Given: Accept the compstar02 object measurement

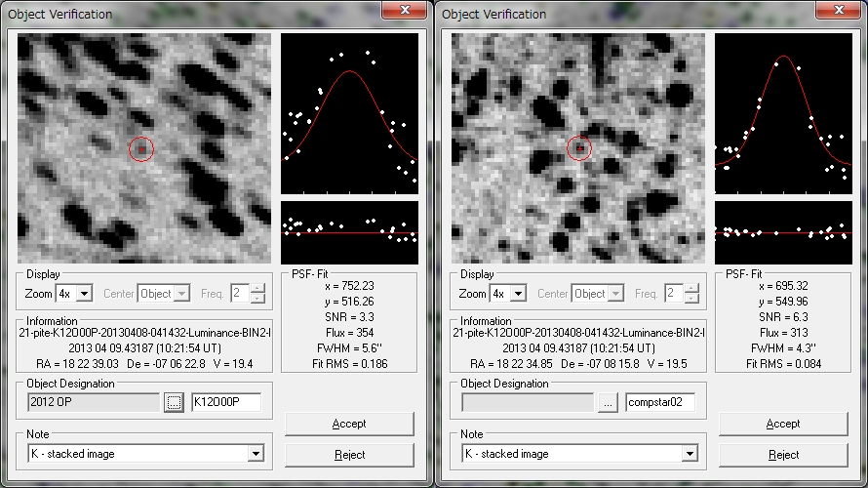Looking at the screenshot, I should click(x=783, y=424).
